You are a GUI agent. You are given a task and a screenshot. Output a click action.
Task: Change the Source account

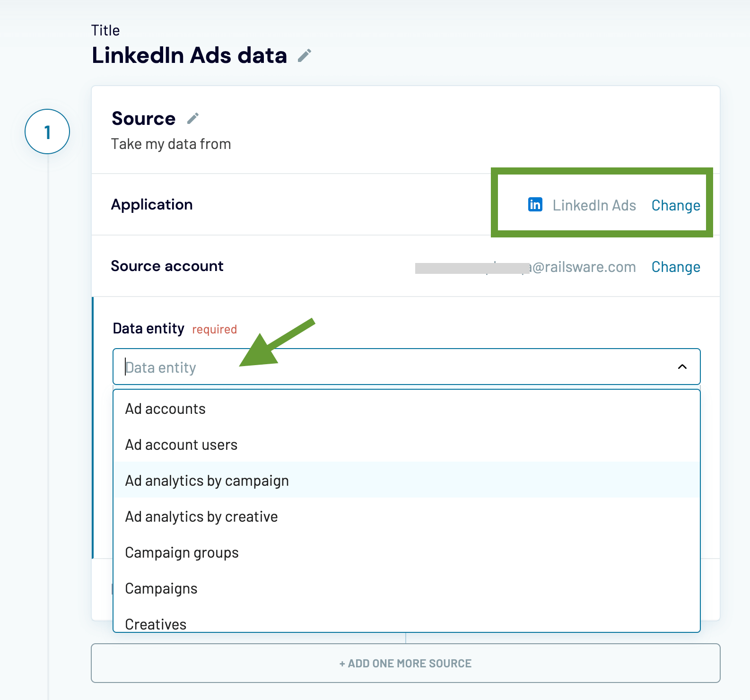(676, 267)
